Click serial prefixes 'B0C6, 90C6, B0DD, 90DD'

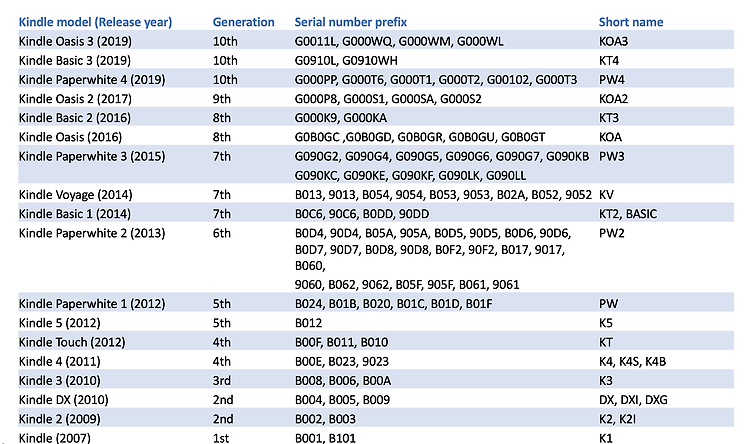coord(362,214)
